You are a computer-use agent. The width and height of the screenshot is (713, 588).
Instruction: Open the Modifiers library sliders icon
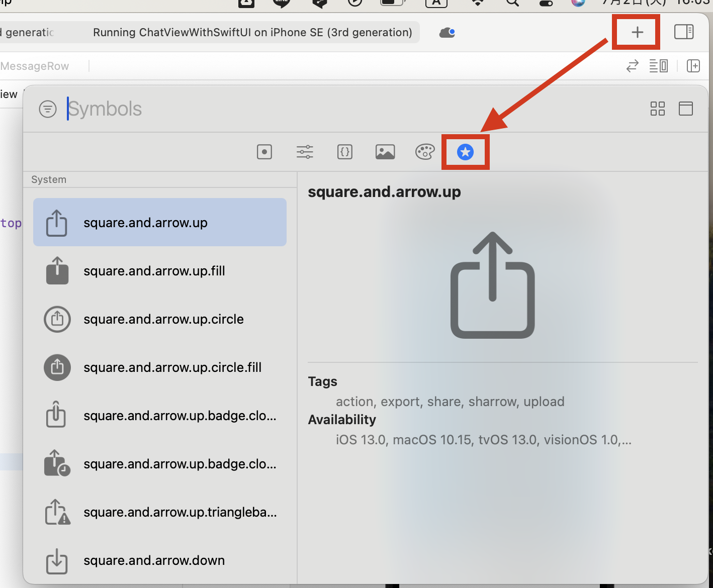305,152
